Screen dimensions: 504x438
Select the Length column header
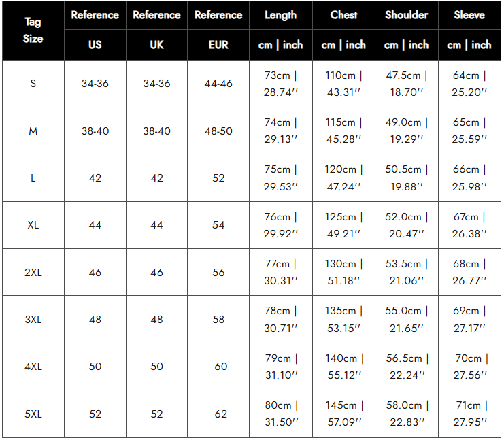(x=280, y=15)
